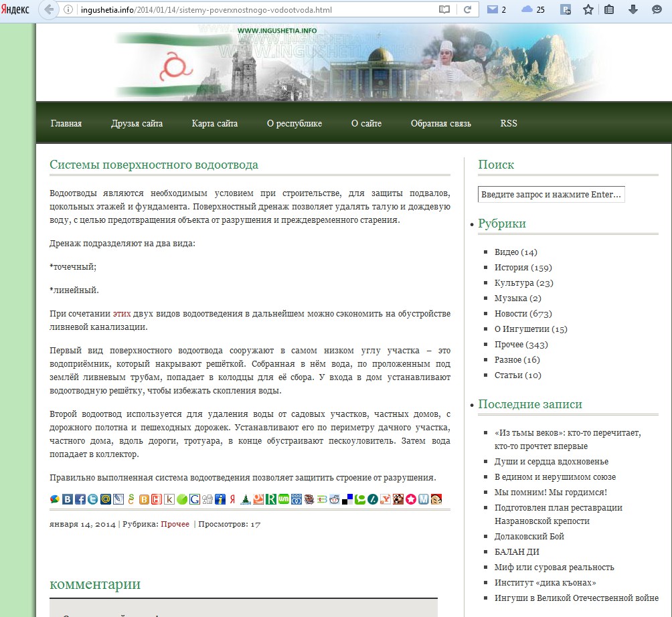
Task: Open post Долаковский Бой
Action: 529,537
